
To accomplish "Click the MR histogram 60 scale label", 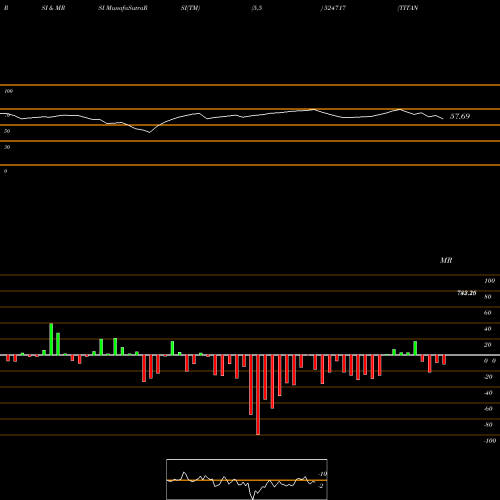I will point(488,313).
